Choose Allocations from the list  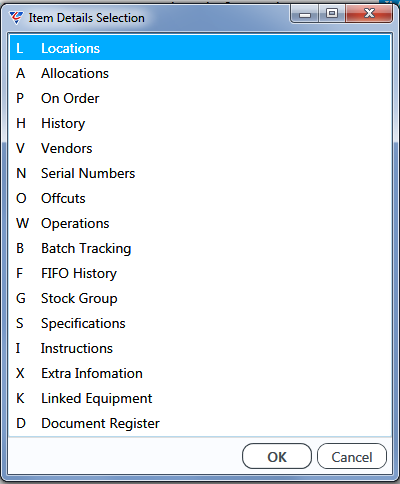click(200, 73)
